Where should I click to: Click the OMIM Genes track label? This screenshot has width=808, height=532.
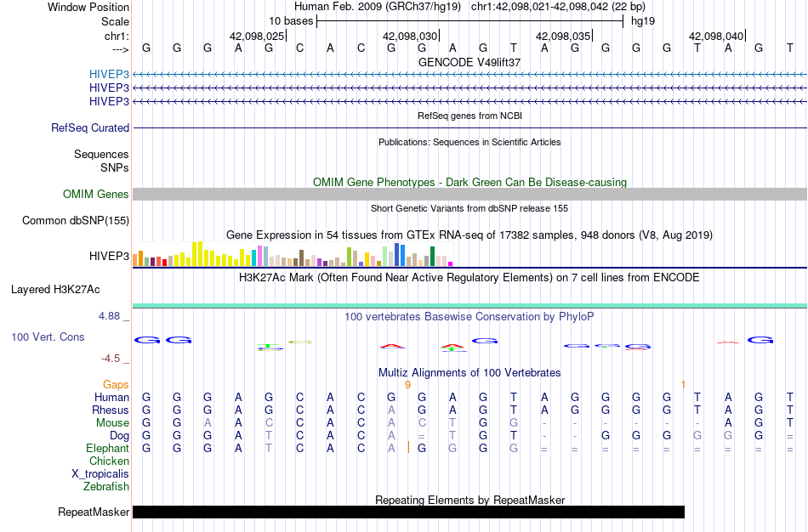tap(96, 194)
